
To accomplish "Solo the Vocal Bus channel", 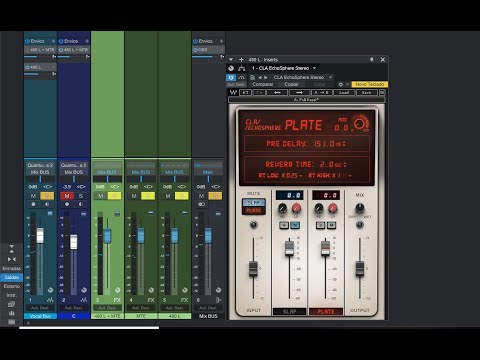I will pyautogui.click(x=47, y=196).
